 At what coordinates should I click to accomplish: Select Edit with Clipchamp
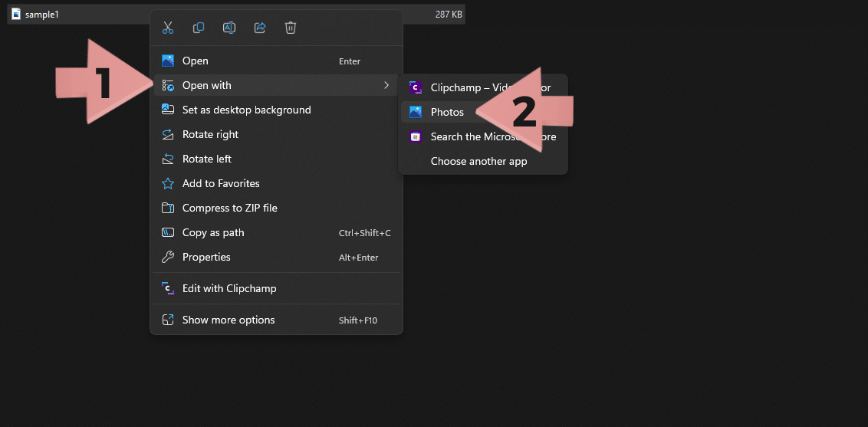click(x=276, y=288)
